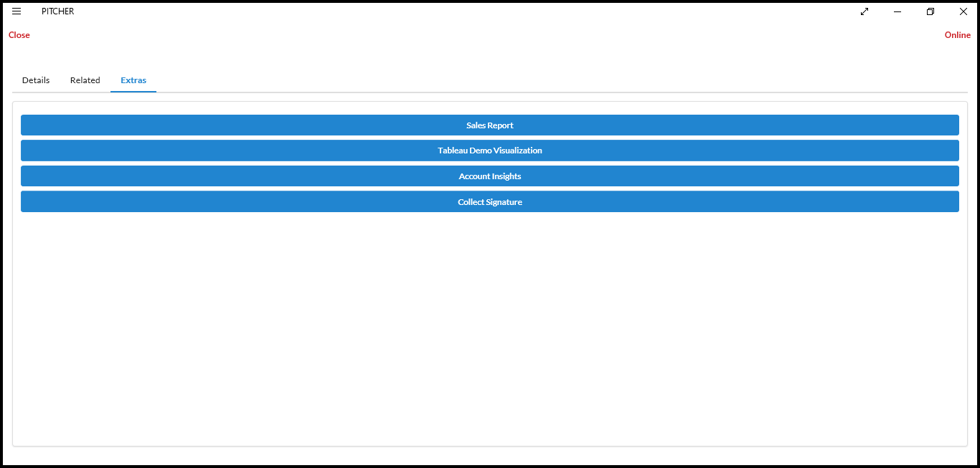Launch the Tableau Demo Visualization
980x468 pixels.
click(490, 150)
